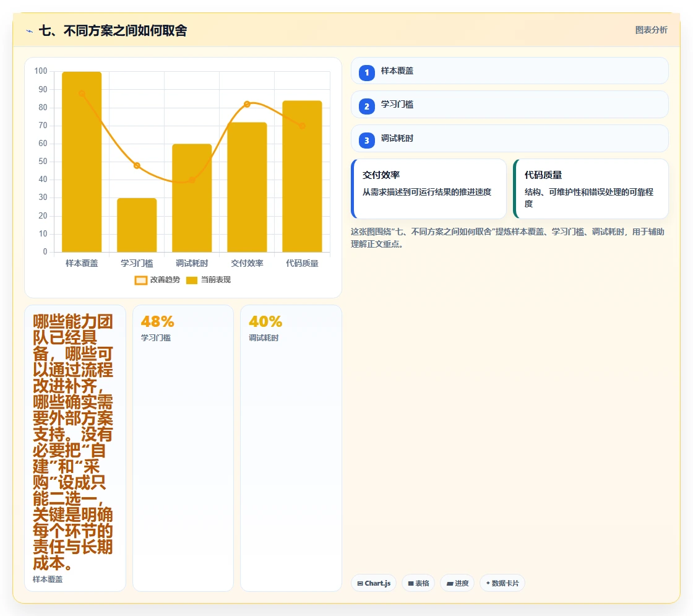This screenshot has height=616, width=693.
Task: Click the 48% 学习门槛 data card
Action: pyautogui.click(x=183, y=448)
